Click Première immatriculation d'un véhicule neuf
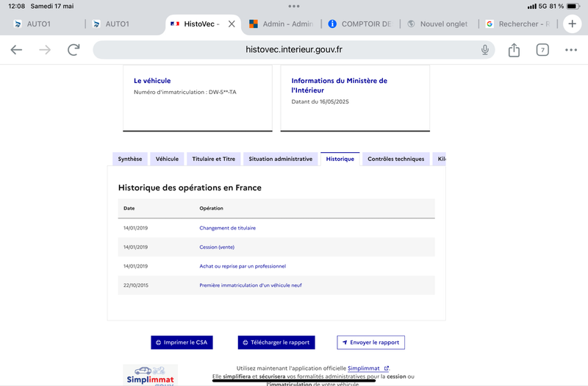Image resolution: width=588 pixels, height=386 pixels. coord(251,285)
